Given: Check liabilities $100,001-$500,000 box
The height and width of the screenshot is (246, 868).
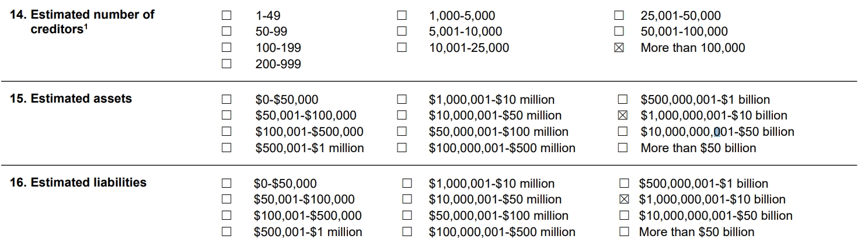Looking at the screenshot, I should (x=226, y=216).
